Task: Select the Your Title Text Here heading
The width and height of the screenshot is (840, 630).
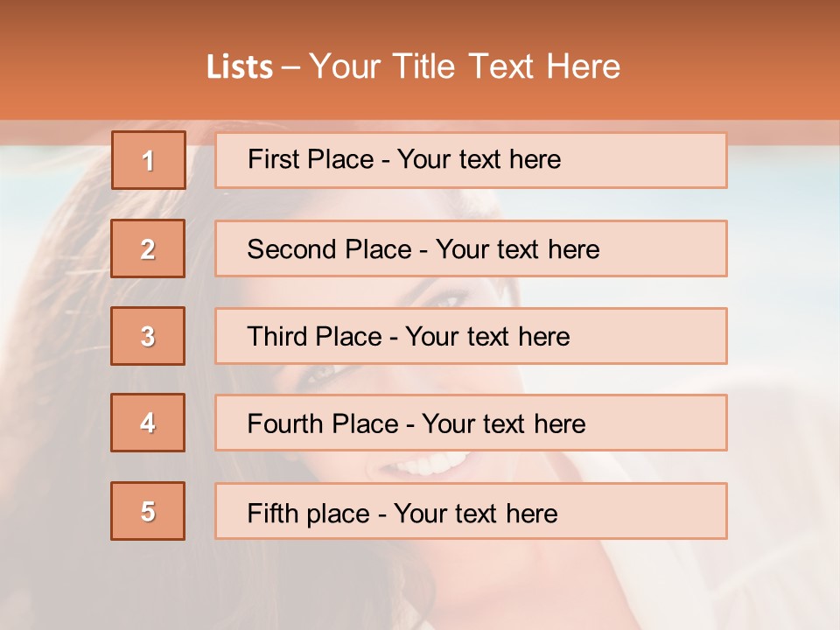Action: 465,66
